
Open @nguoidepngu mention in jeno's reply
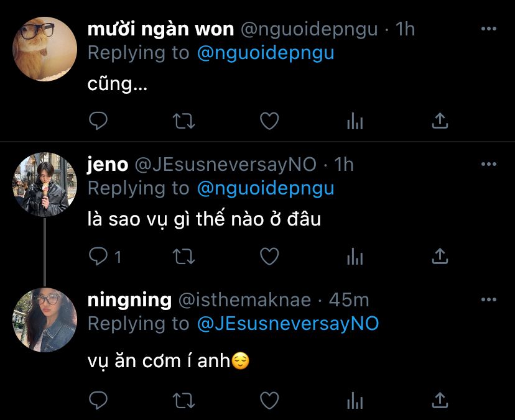[x=266, y=188]
